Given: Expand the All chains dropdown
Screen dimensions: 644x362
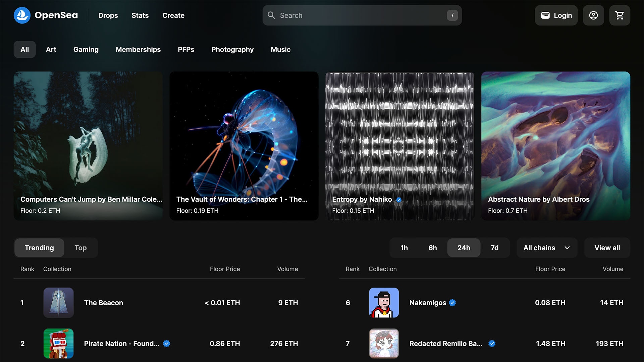Looking at the screenshot, I should coord(547,248).
